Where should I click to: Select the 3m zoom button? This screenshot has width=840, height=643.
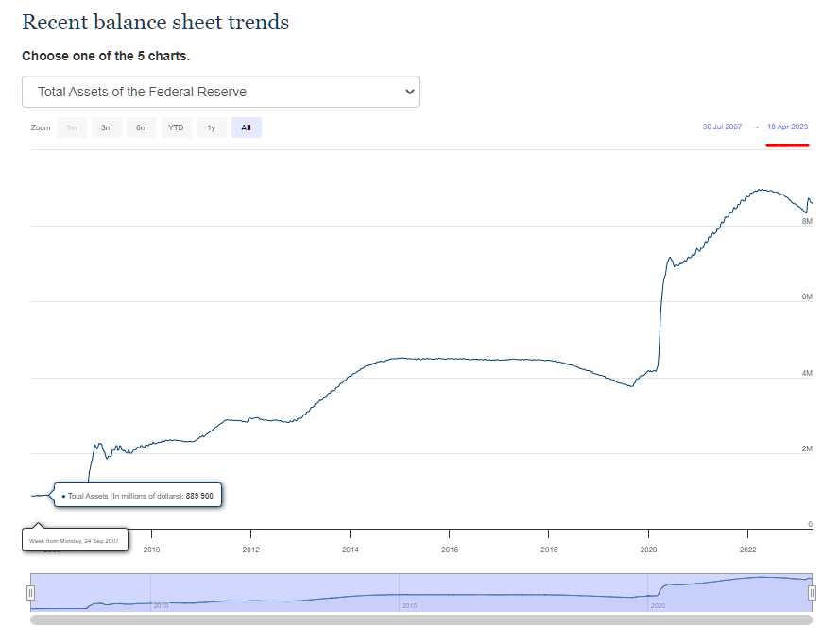(107, 127)
